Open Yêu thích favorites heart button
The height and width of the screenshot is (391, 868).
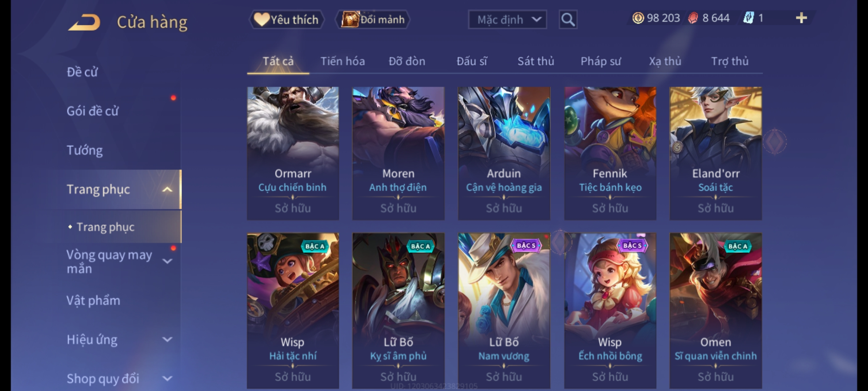point(286,20)
